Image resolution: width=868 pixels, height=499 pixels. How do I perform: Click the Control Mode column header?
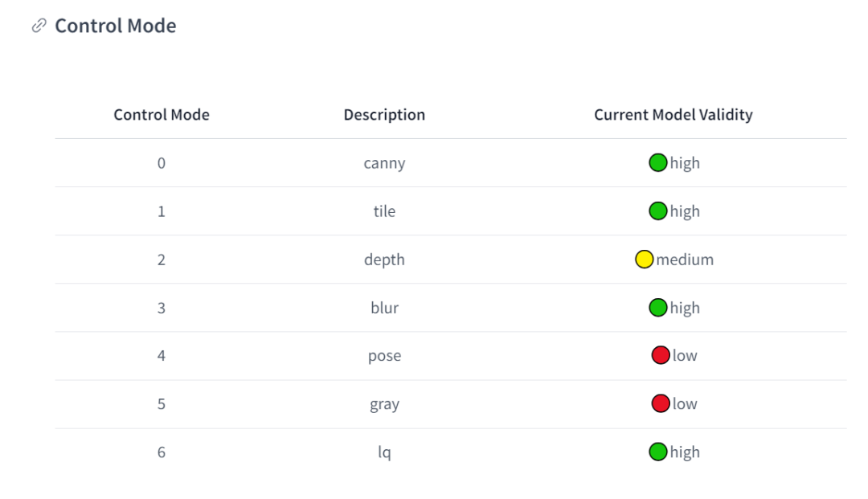[162, 115]
